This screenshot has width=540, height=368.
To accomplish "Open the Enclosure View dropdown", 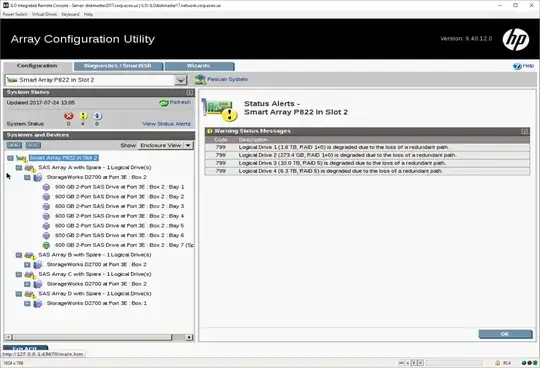I will [188, 145].
